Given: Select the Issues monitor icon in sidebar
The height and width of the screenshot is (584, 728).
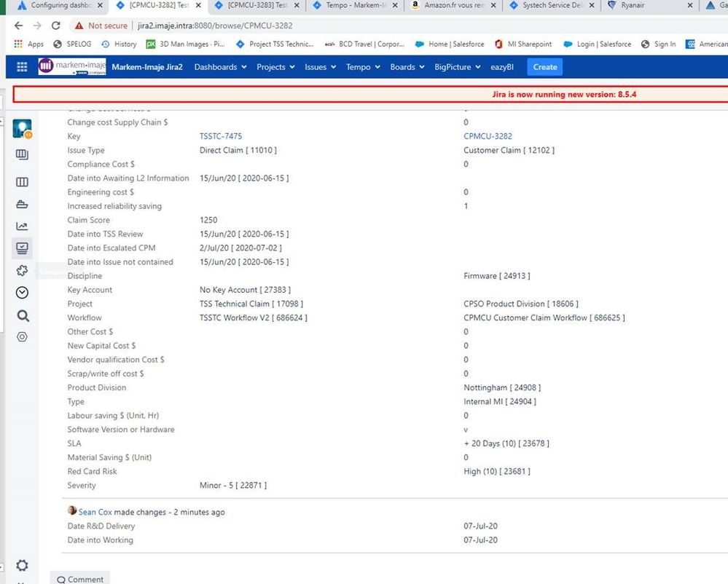Looking at the screenshot, I should tap(22, 248).
